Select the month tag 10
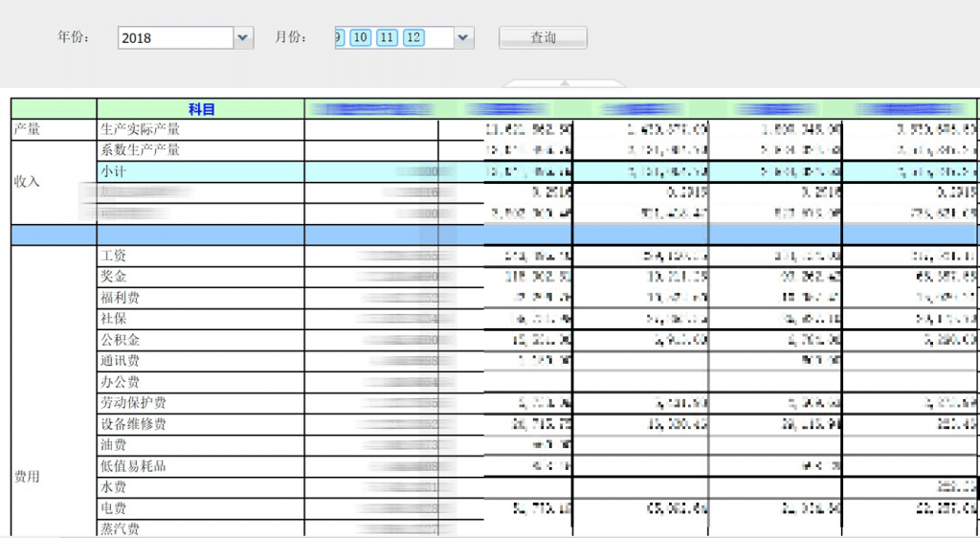 point(360,37)
